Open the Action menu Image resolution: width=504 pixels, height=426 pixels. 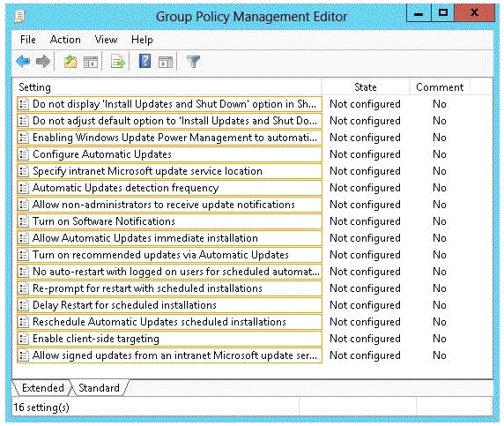65,40
